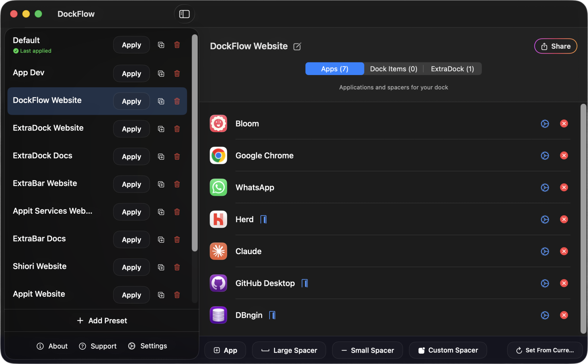Screen dimensions: 588x364
Task: Open Bloom app settings gear
Action: pyautogui.click(x=545, y=124)
